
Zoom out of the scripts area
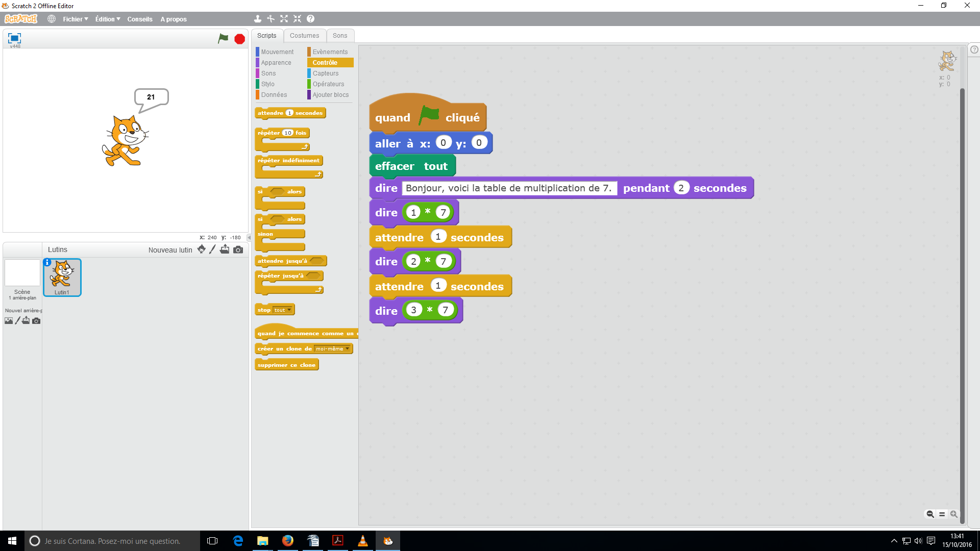click(x=930, y=514)
